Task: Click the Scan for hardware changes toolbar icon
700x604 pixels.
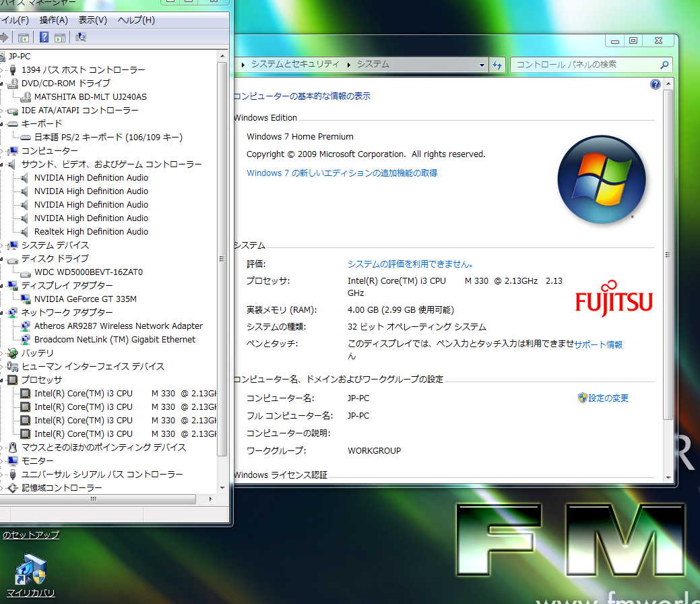Action: [81, 37]
